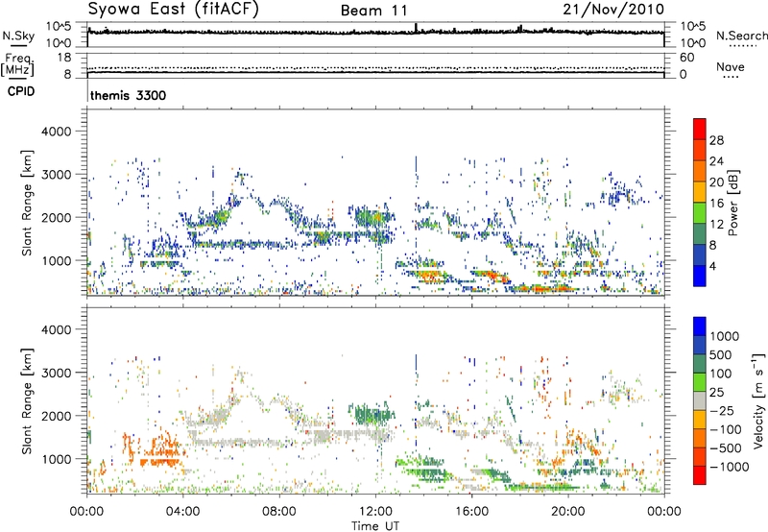Viewport: 768px width, 532px height.
Task: Click the '60' tick on Nave axis
Action: click(x=686, y=58)
